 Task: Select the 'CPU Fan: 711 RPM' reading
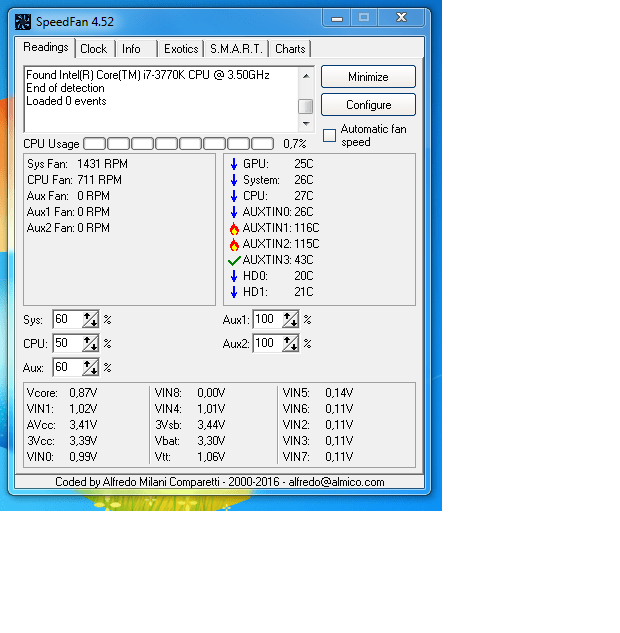tap(75, 180)
